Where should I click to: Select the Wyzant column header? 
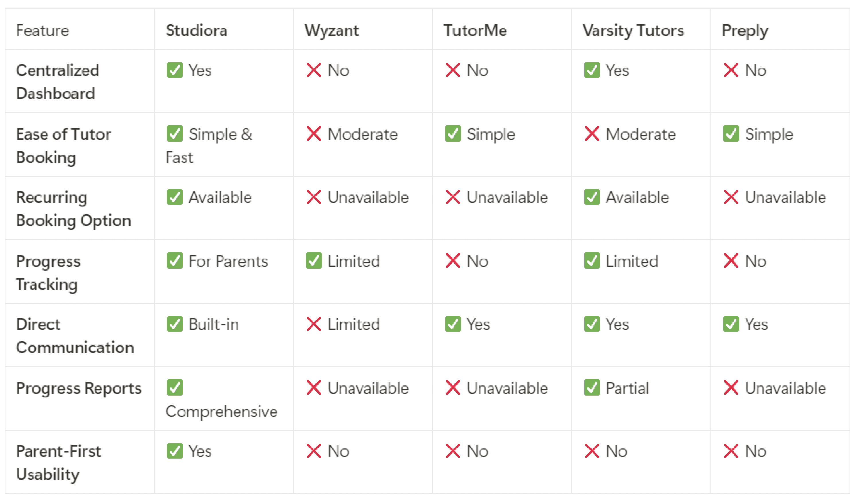[332, 31]
